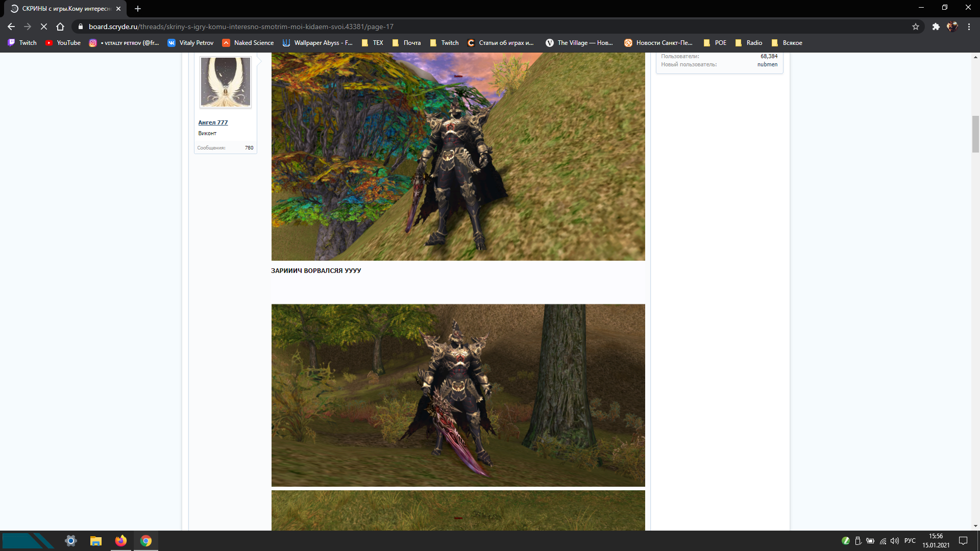The width and height of the screenshot is (980, 551).
Task: Stop page loading with X button
Action: [x=44, y=27]
